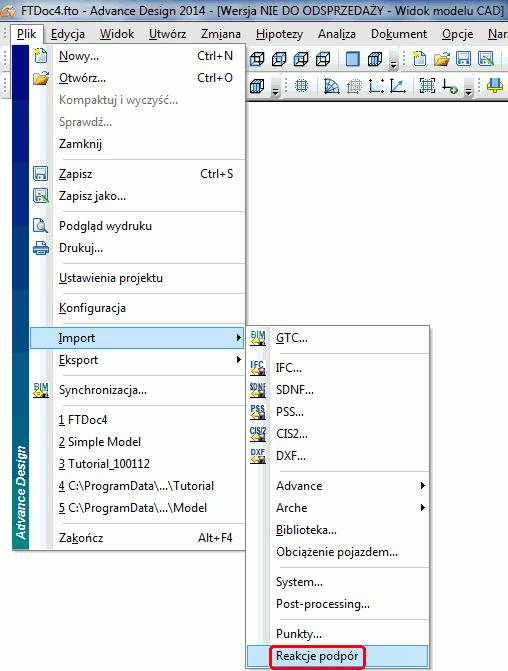Select Reakcje podpór import option

338,656
